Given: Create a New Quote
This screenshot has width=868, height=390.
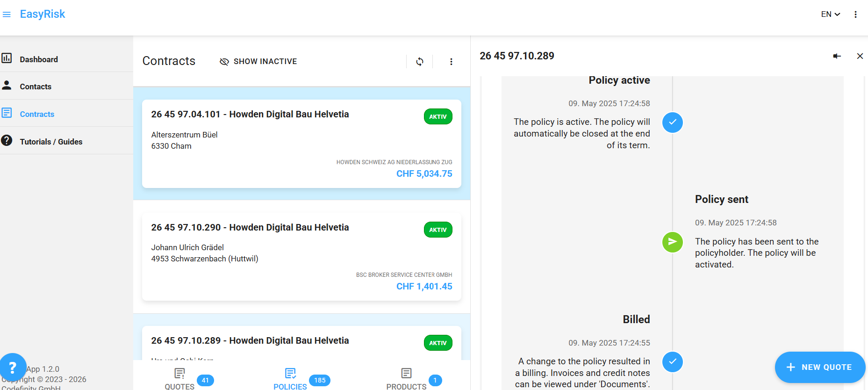Looking at the screenshot, I should [820, 367].
